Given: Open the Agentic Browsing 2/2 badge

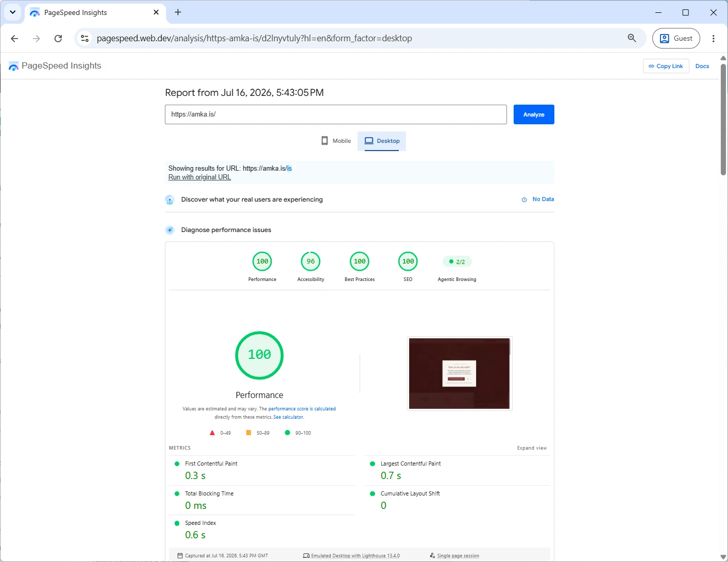Looking at the screenshot, I should [x=457, y=262].
